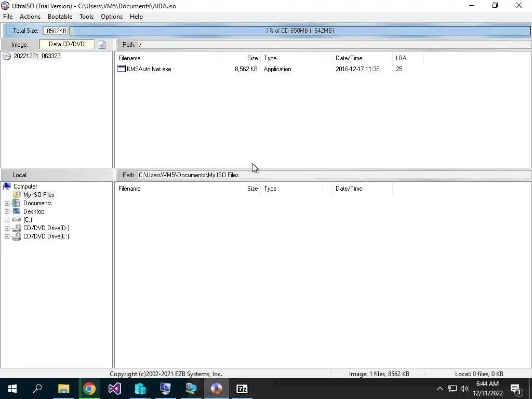
Task: Open the Bootable menu
Action: coord(60,17)
